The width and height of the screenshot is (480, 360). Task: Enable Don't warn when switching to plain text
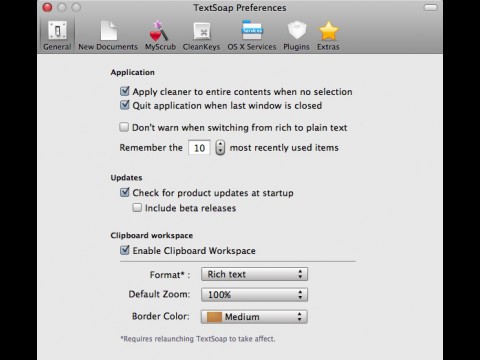point(124,127)
